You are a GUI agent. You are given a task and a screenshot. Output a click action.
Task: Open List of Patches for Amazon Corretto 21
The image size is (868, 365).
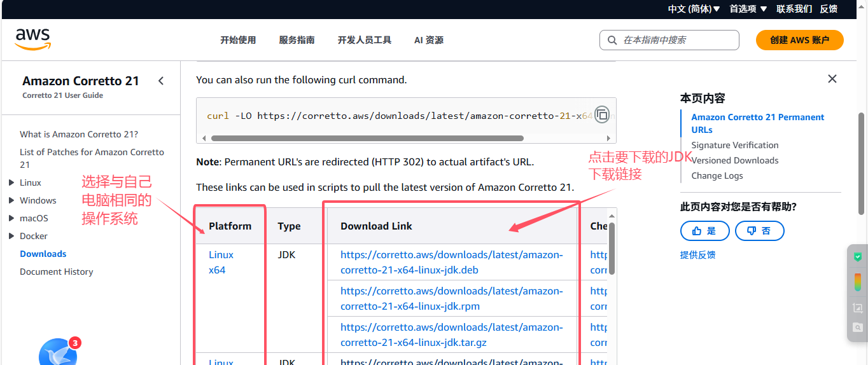[x=92, y=158]
